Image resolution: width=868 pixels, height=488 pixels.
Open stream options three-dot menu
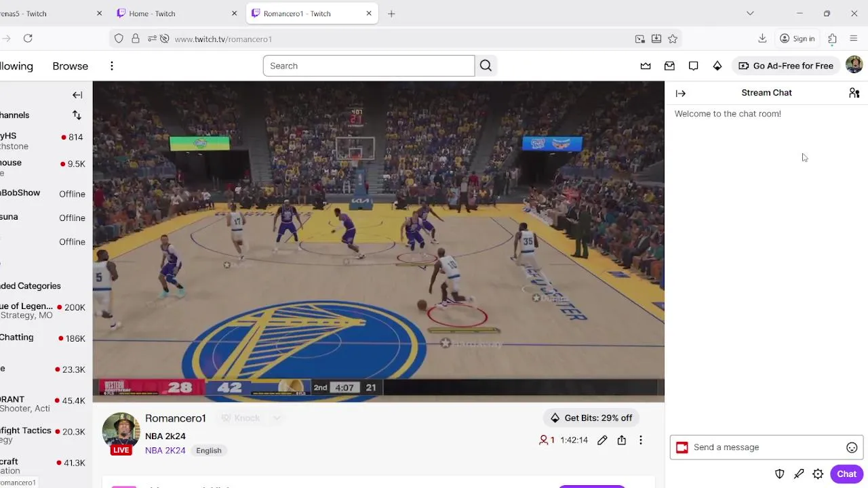640,440
